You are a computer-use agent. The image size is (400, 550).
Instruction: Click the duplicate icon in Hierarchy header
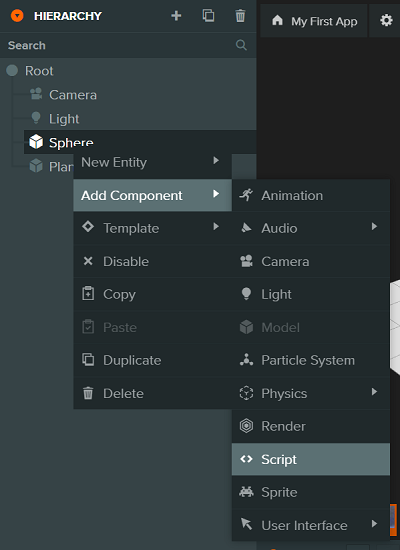[208, 16]
